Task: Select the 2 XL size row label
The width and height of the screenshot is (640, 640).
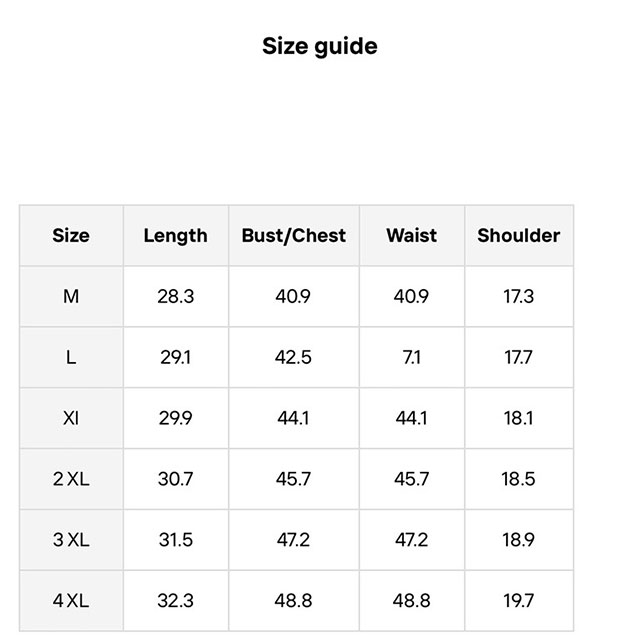Action: pyautogui.click(x=71, y=479)
